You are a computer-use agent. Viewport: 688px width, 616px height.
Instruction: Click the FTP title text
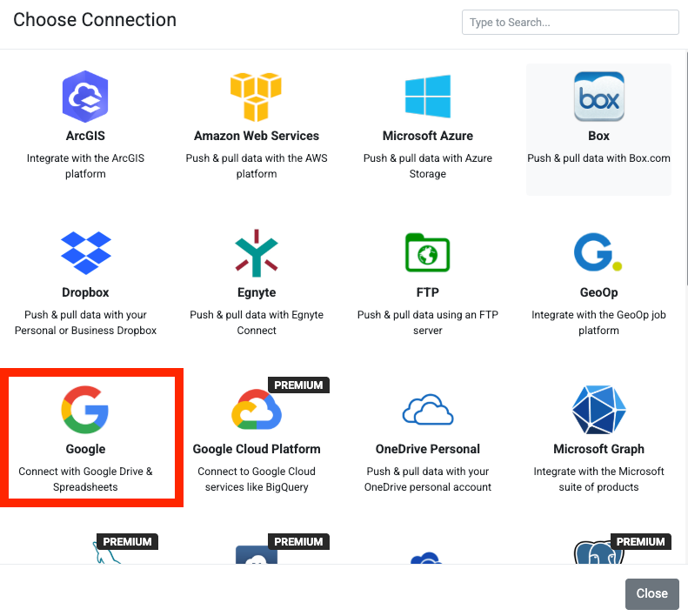[x=428, y=292]
